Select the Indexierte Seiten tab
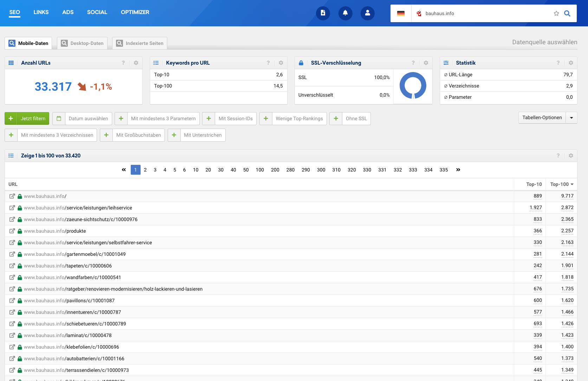588x381 pixels. coord(140,43)
